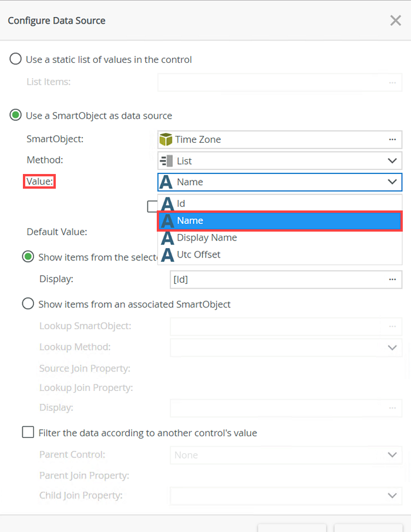Choose Show items from associated SmartObject
The width and height of the screenshot is (411, 532).
pos(28,305)
